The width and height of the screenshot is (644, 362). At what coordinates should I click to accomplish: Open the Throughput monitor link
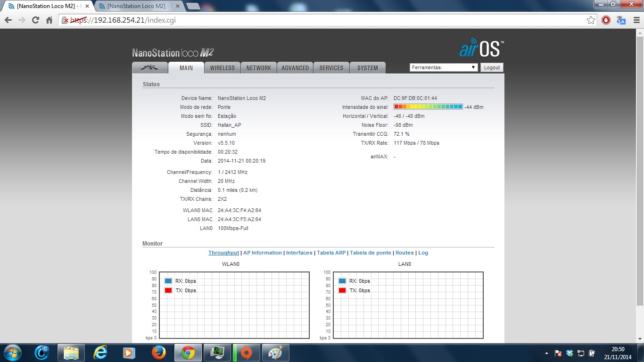(223, 253)
